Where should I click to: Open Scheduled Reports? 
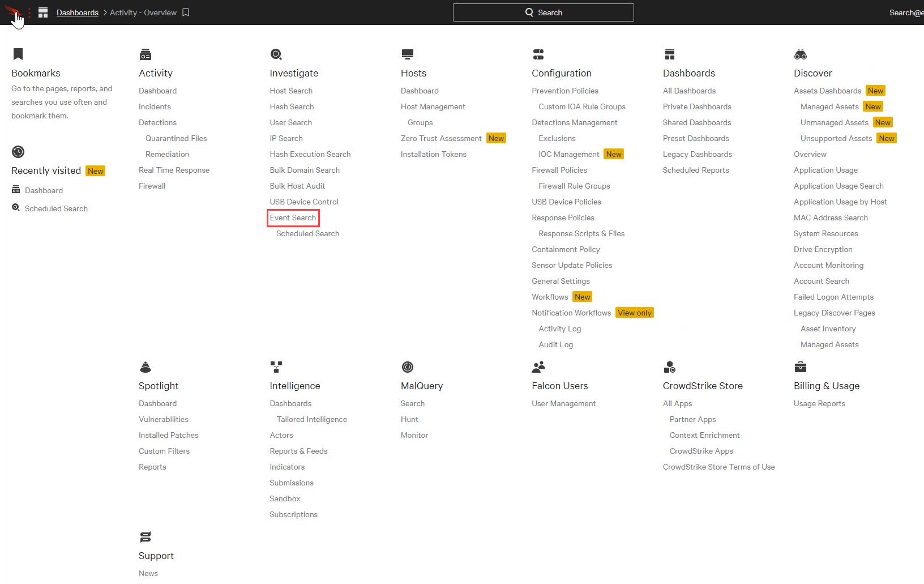pyautogui.click(x=696, y=170)
